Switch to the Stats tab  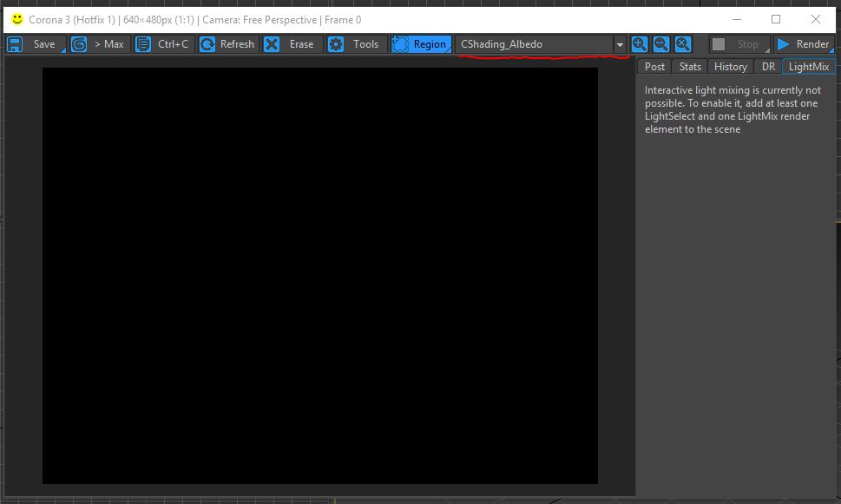(690, 67)
